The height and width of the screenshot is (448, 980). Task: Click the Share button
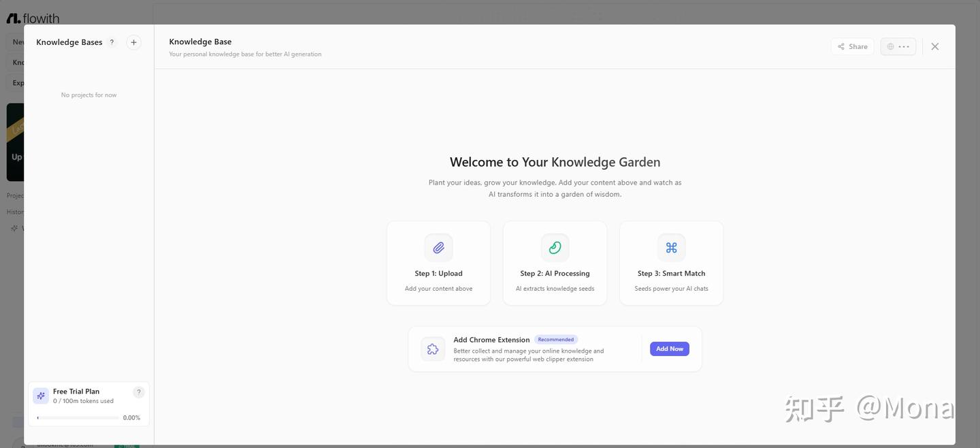(x=853, y=46)
